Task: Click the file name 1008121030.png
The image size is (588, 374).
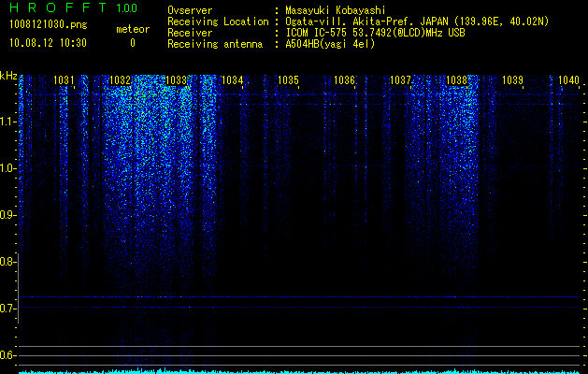Action: [x=49, y=25]
